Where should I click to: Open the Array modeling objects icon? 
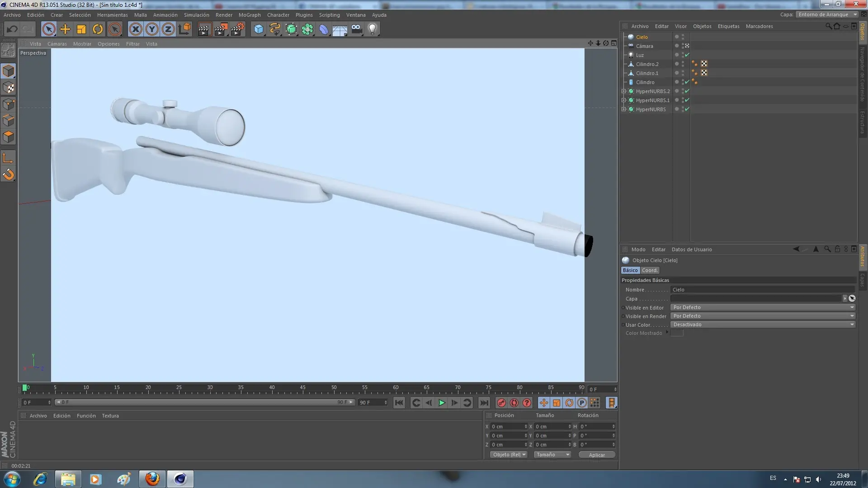click(307, 29)
